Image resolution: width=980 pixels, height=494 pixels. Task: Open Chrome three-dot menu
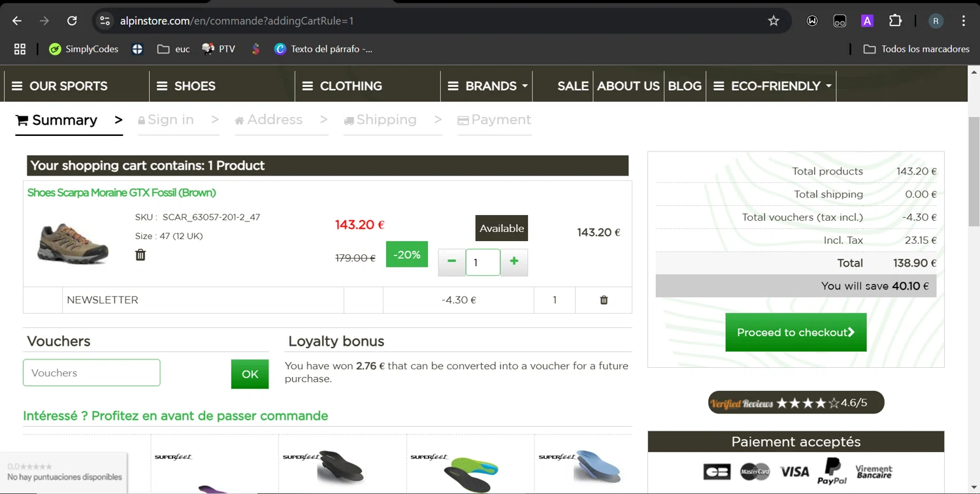point(964,21)
